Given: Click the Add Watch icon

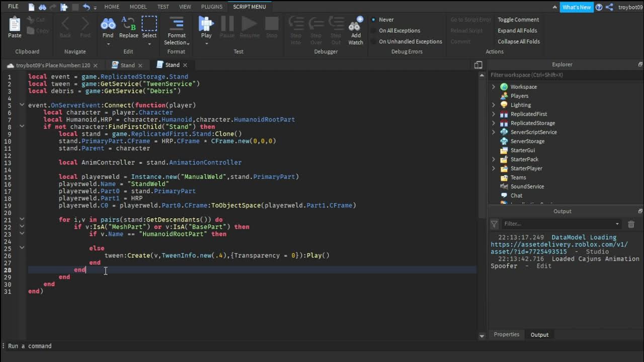Looking at the screenshot, I should click(356, 24).
